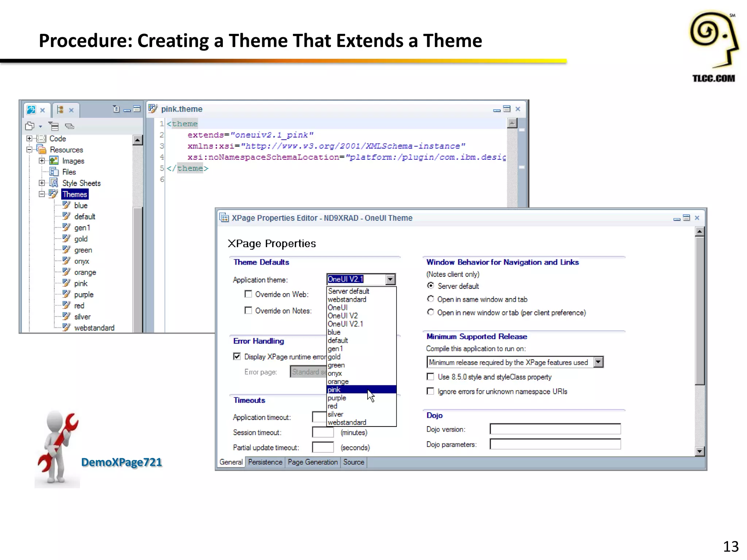The image size is (747, 560).
Task: Click the Code node icon
Action: [x=42, y=139]
